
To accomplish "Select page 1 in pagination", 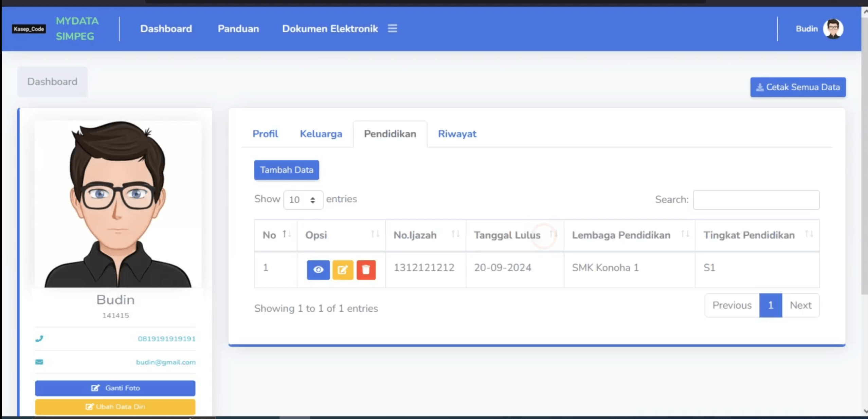I will point(771,305).
